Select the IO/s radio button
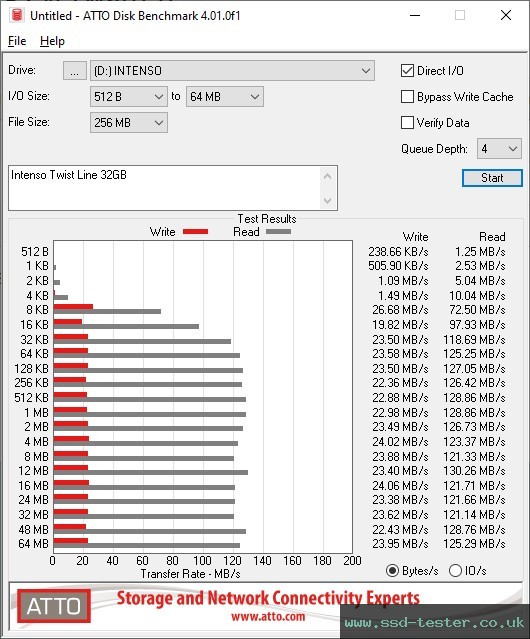Viewport: 530px width, 639px height. coord(455,571)
